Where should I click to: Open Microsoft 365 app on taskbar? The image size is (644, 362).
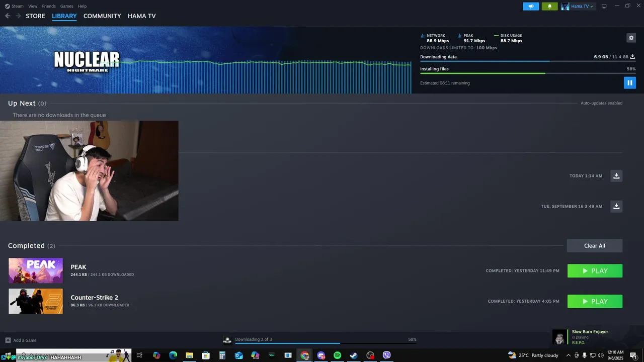pyautogui.click(x=255, y=355)
